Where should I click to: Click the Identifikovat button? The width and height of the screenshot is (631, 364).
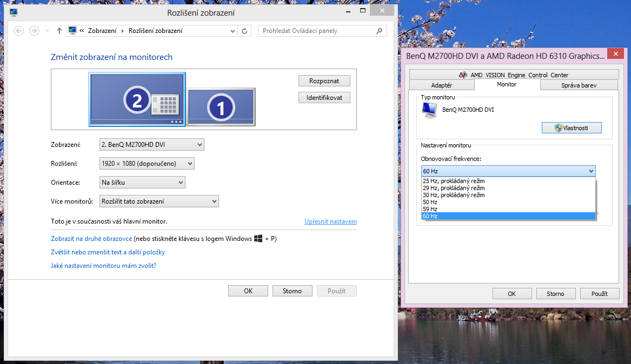324,98
